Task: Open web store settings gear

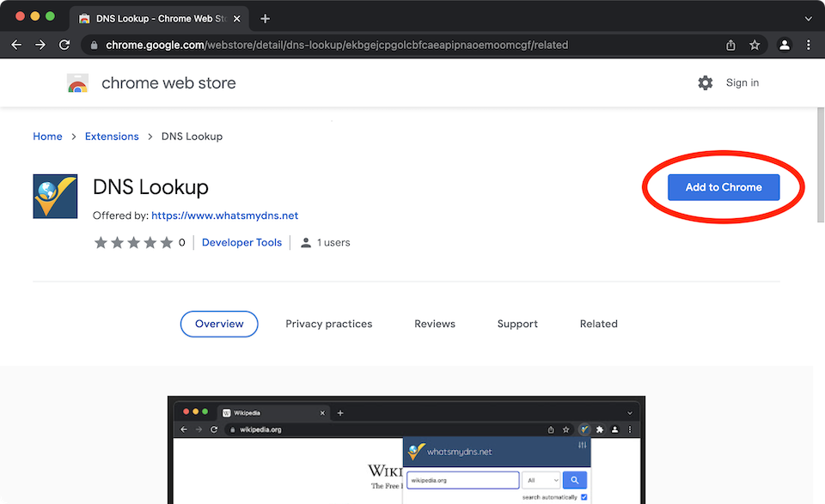Action: coord(706,83)
